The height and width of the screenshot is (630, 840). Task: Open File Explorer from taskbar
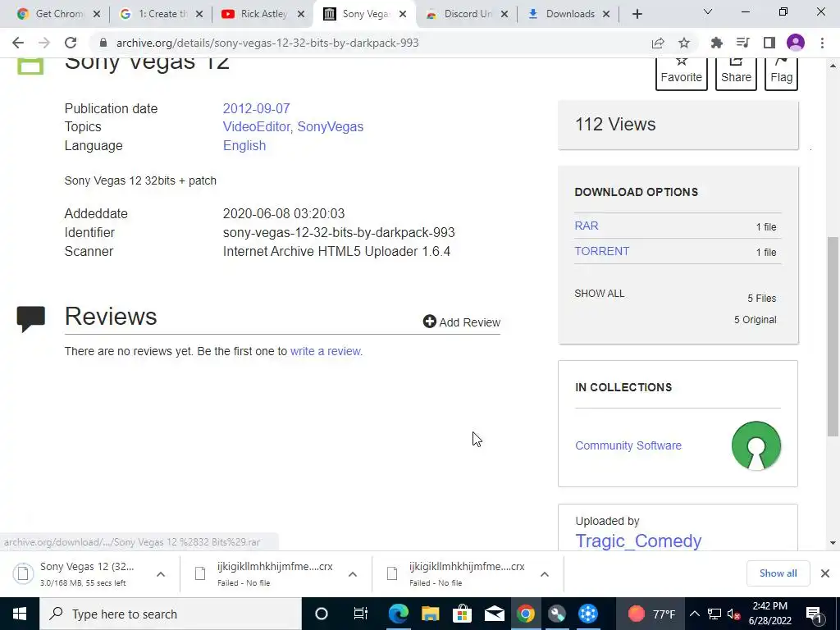click(x=430, y=614)
